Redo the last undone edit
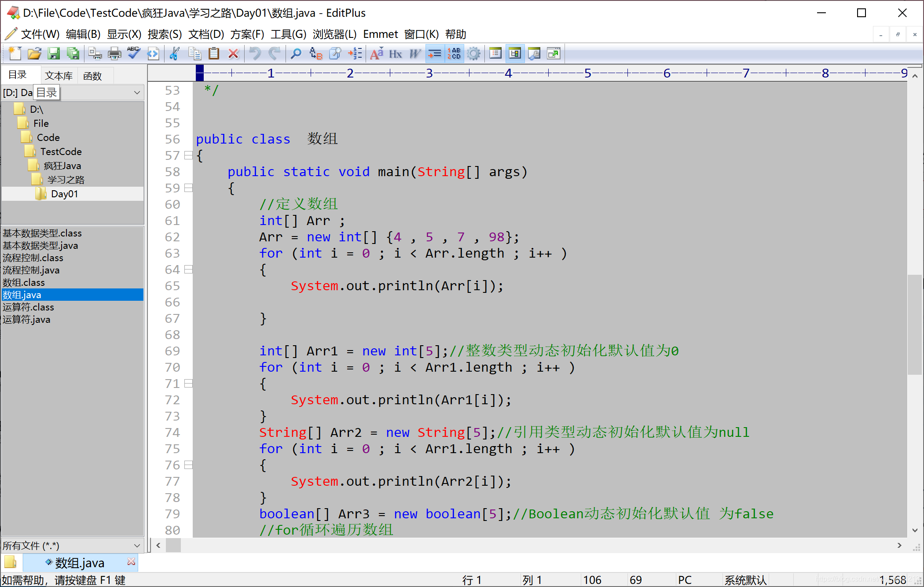The image size is (924, 587). [x=274, y=54]
